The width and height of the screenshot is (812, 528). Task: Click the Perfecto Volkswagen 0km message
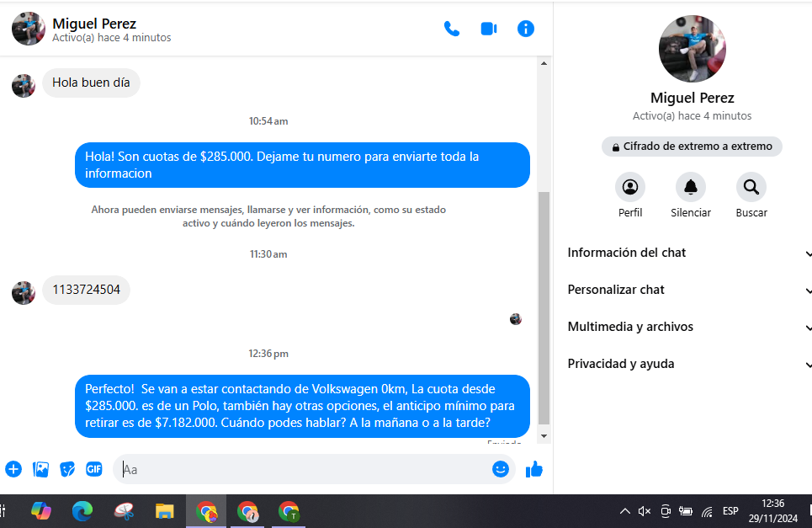pyautogui.click(x=302, y=406)
